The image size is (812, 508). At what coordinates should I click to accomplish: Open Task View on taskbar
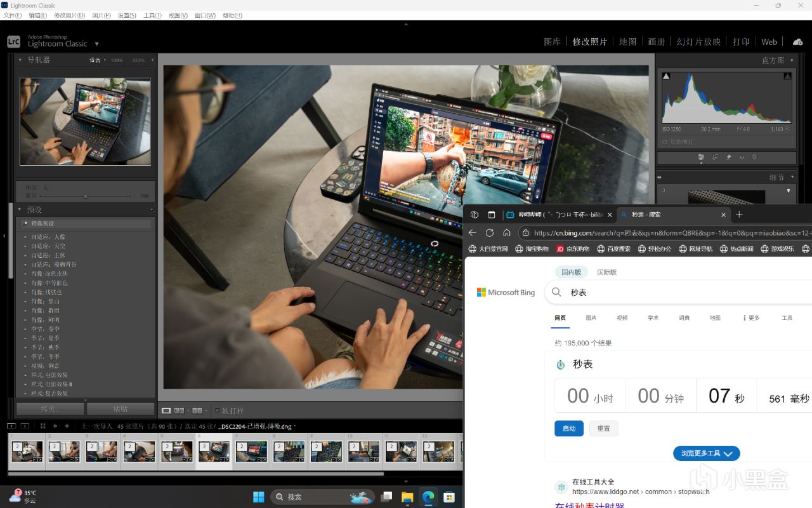click(x=386, y=497)
